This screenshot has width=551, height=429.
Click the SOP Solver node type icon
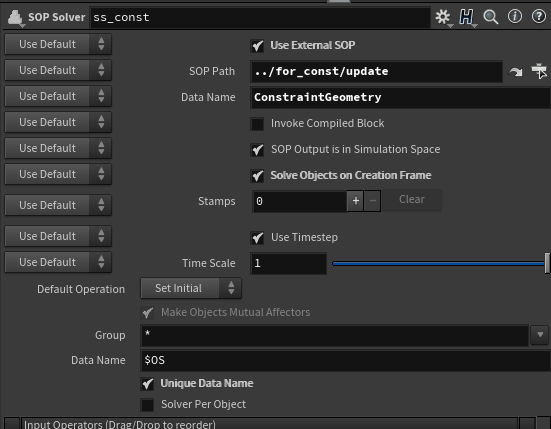15,18
